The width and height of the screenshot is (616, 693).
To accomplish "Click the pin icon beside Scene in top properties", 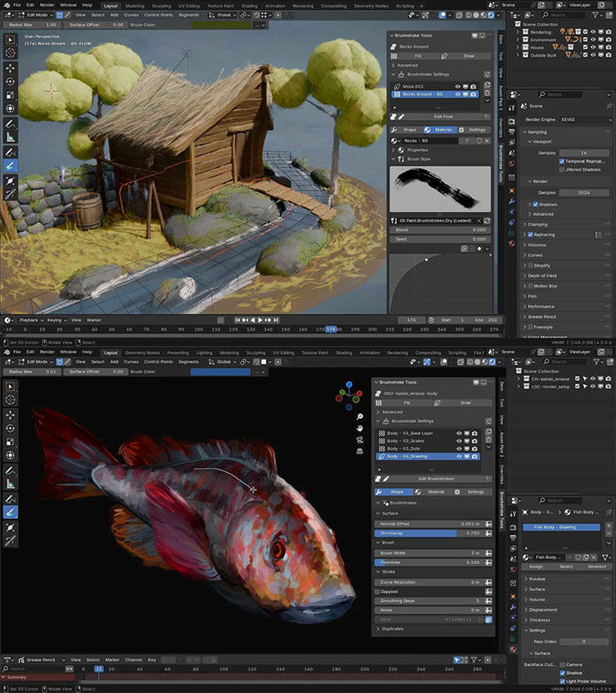I will 609,106.
